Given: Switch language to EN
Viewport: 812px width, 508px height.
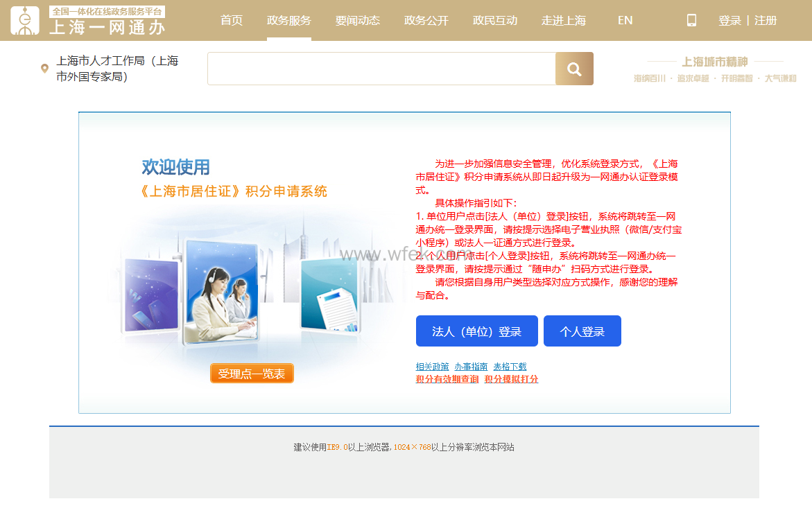Looking at the screenshot, I should [625, 20].
